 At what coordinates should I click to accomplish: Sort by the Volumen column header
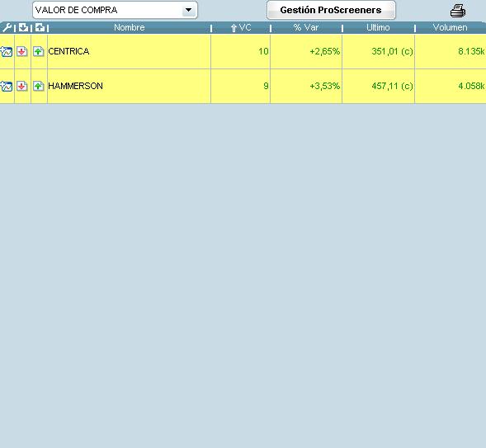pyautogui.click(x=450, y=27)
